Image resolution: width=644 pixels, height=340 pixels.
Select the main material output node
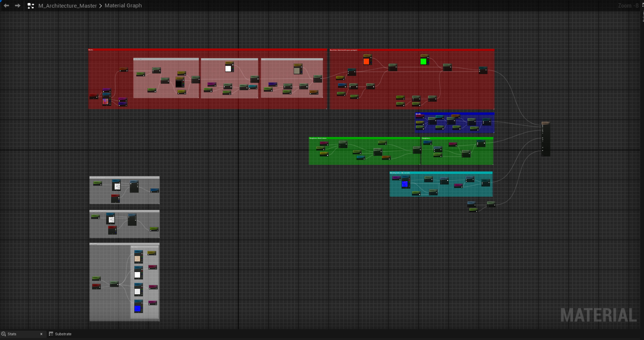pyautogui.click(x=545, y=139)
